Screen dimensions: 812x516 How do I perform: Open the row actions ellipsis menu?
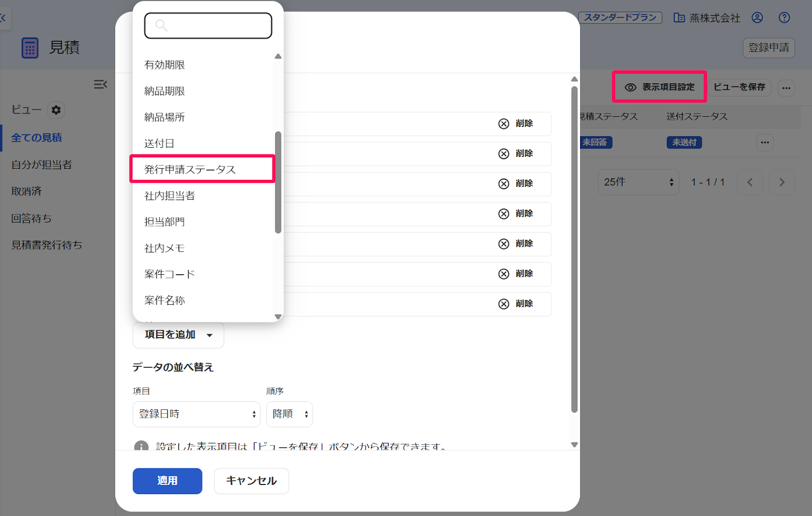(x=765, y=142)
